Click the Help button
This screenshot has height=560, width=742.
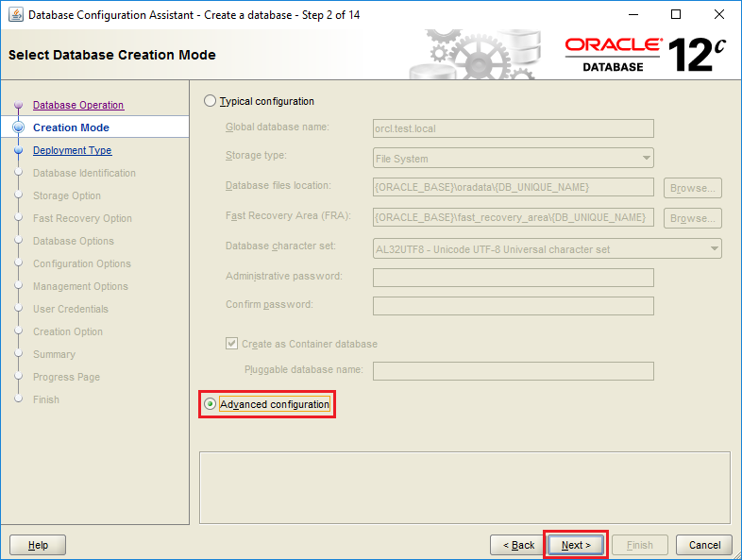pos(38,545)
